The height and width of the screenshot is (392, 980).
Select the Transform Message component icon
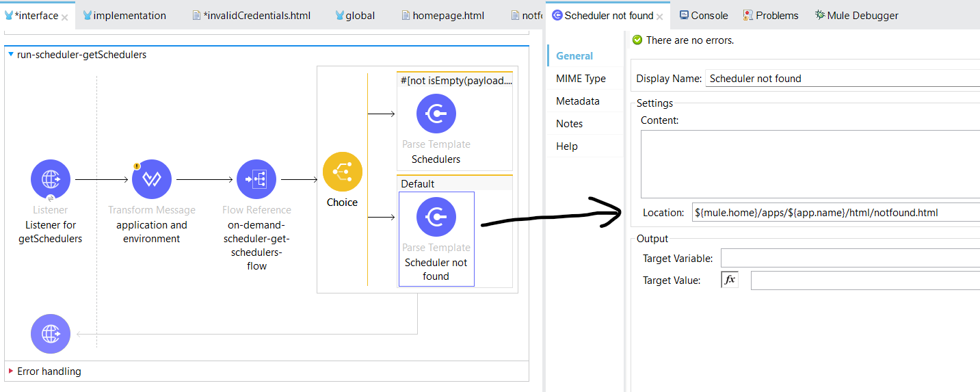click(151, 180)
